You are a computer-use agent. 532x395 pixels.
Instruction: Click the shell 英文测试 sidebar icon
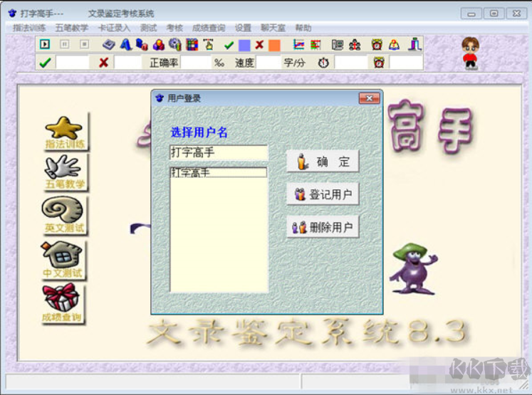(x=63, y=216)
